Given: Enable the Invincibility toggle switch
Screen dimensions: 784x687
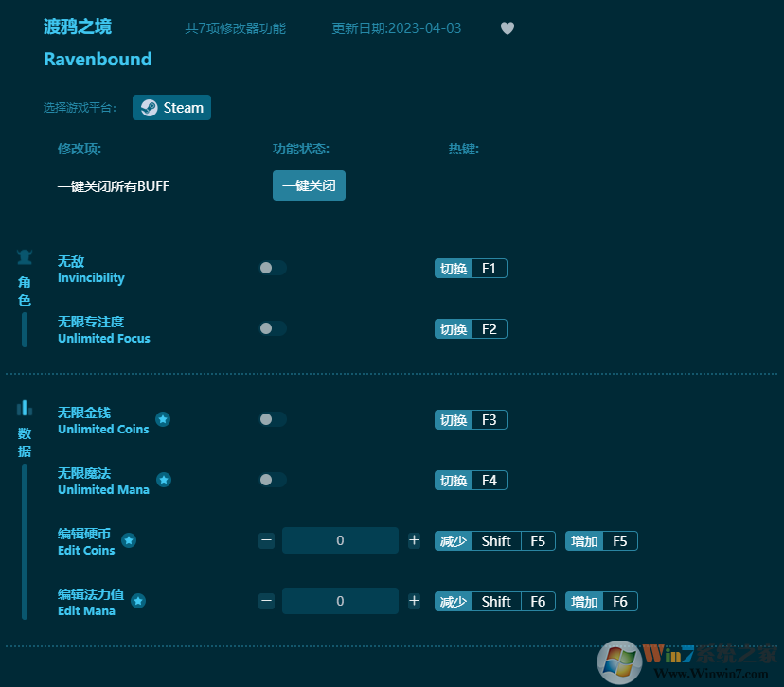Looking at the screenshot, I should click(273, 268).
